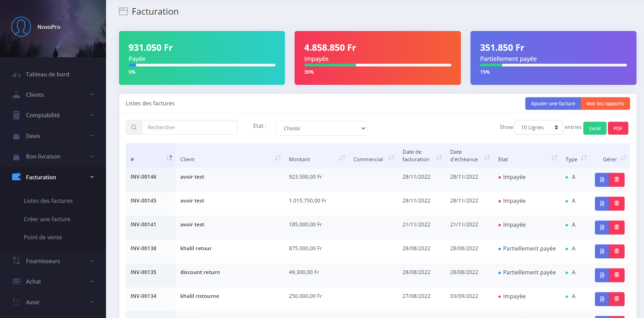The height and width of the screenshot is (318, 644).
Task: Toggle sort on the Client column
Action: click(278, 158)
